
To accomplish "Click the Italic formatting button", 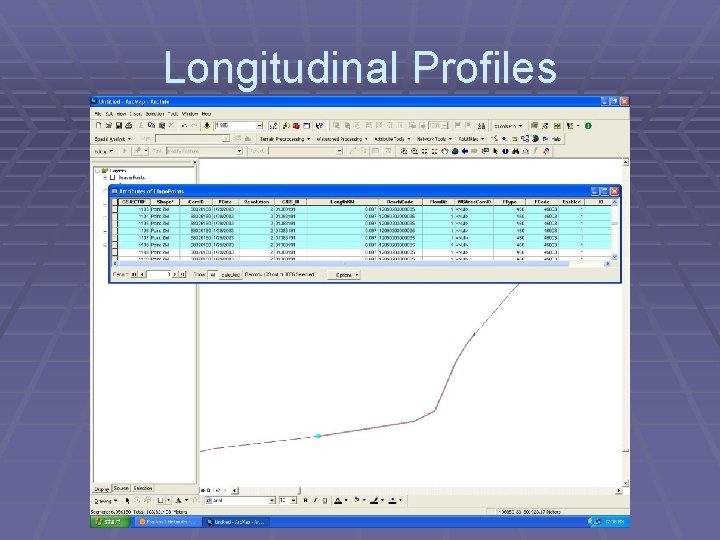I will click(x=315, y=501).
